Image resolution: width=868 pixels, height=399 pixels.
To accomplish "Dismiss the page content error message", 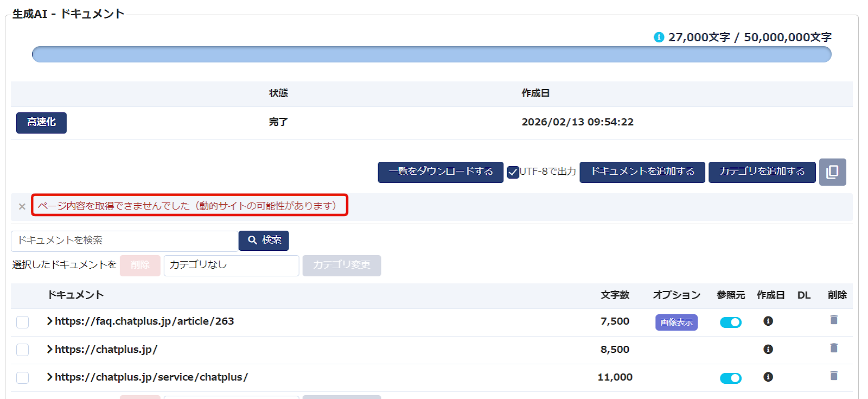I will 22,207.
